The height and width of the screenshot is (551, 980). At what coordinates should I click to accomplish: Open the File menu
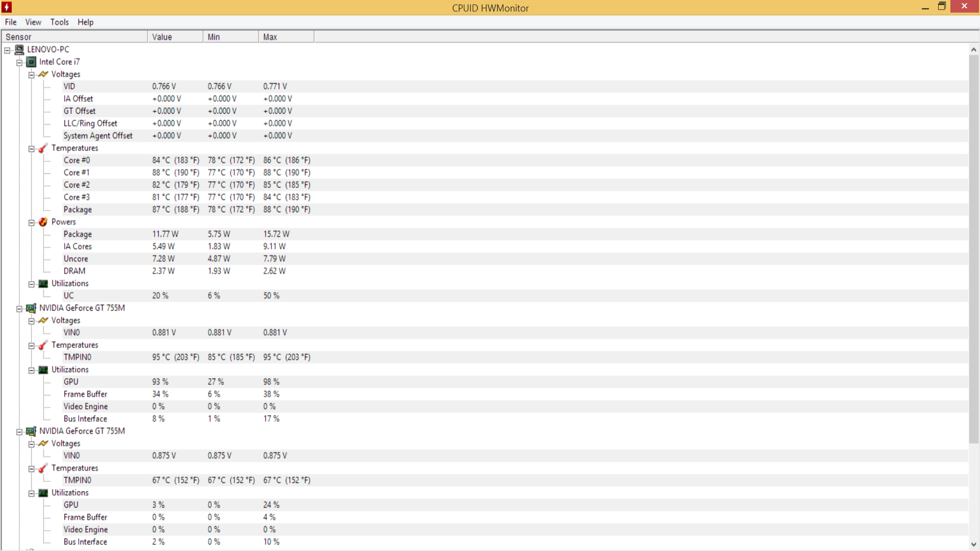(x=11, y=22)
